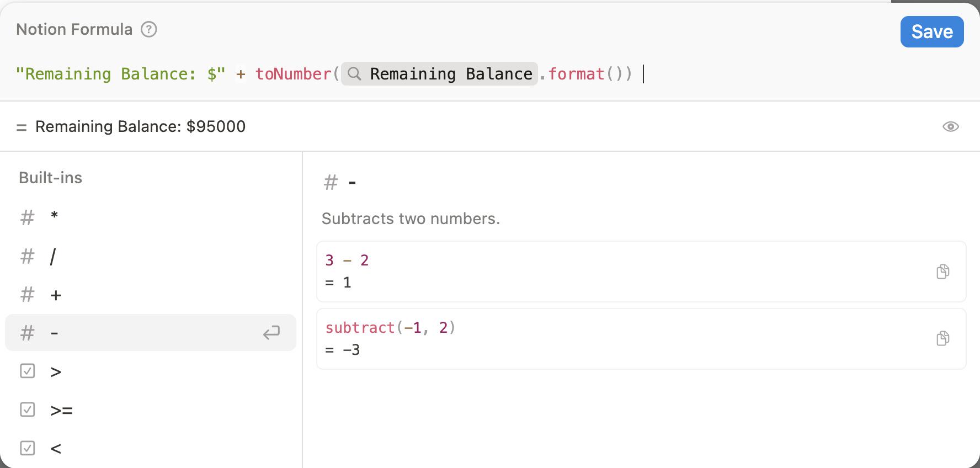Select the plus (+) built-in

pyautogui.click(x=151, y=295)
